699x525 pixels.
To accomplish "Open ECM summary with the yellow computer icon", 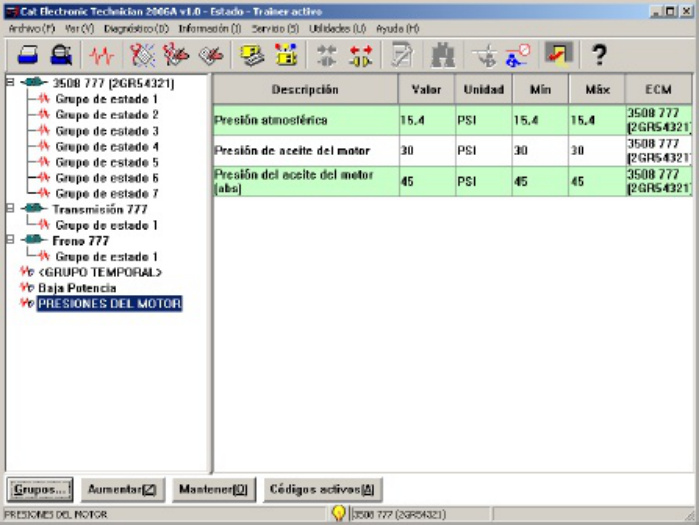I will pyautogui.click(x=252, y=56).
